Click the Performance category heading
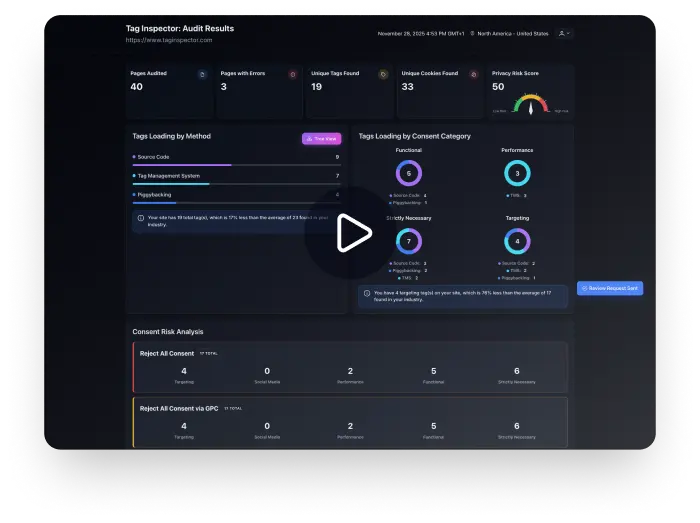Image resolution: width=700 pixels, height=523 pixels. point(517,150)
